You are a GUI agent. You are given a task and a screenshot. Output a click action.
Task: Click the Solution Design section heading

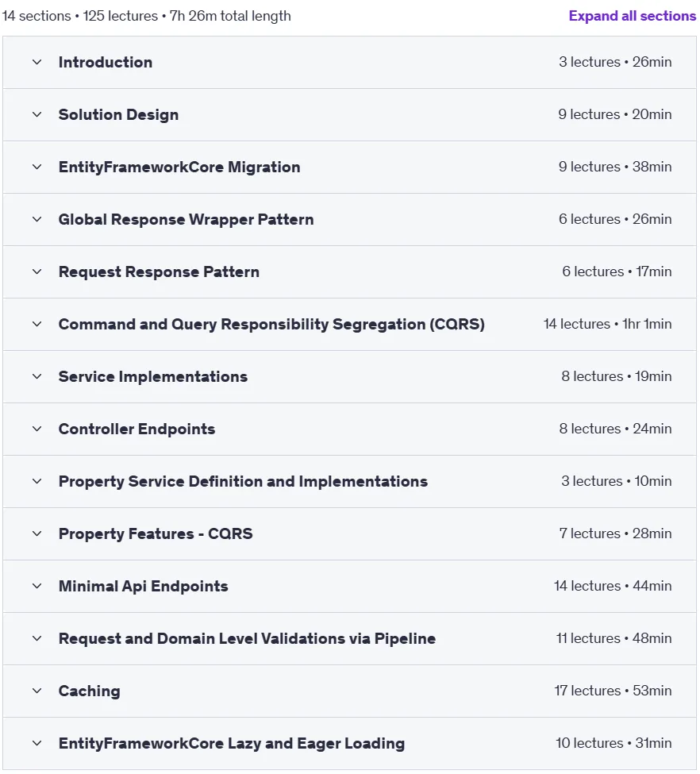tap(118, 114)
